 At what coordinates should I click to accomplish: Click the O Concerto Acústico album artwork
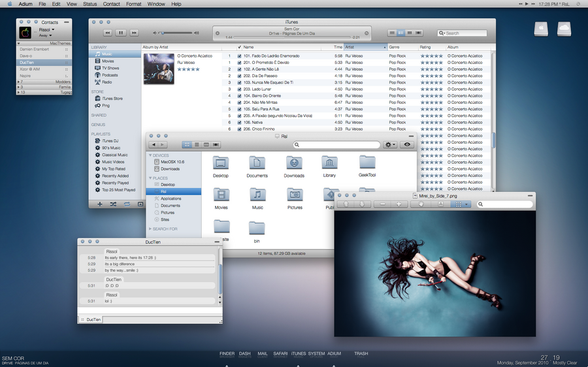(159, 69)
